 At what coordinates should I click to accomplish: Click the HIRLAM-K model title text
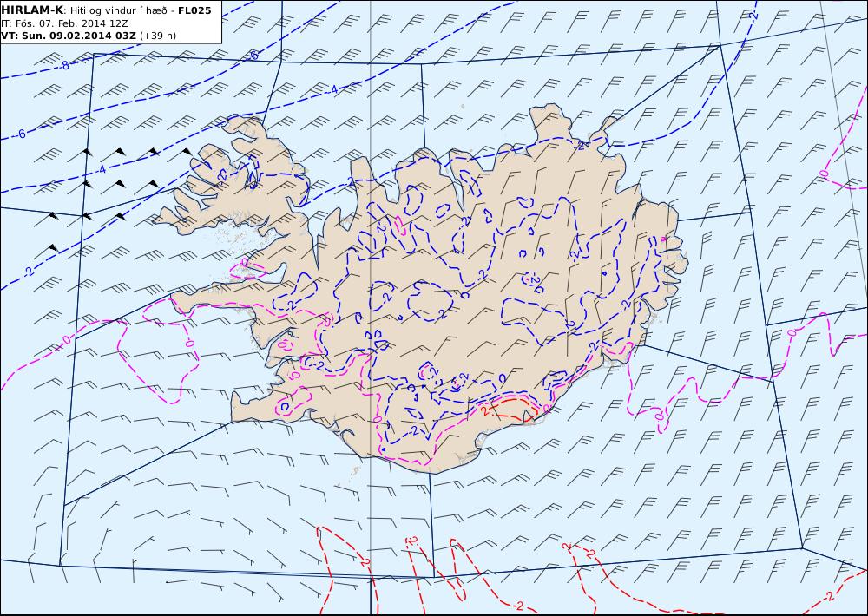(32, 10)
